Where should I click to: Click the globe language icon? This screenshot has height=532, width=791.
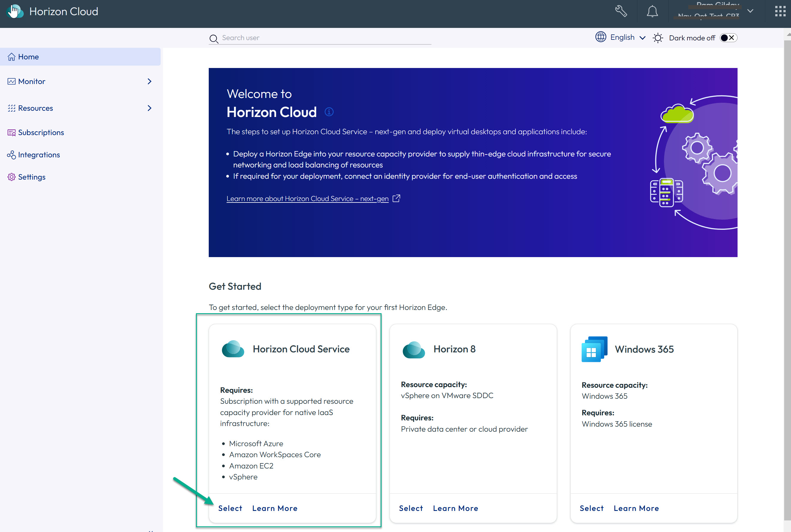click(x=601, y=37)
